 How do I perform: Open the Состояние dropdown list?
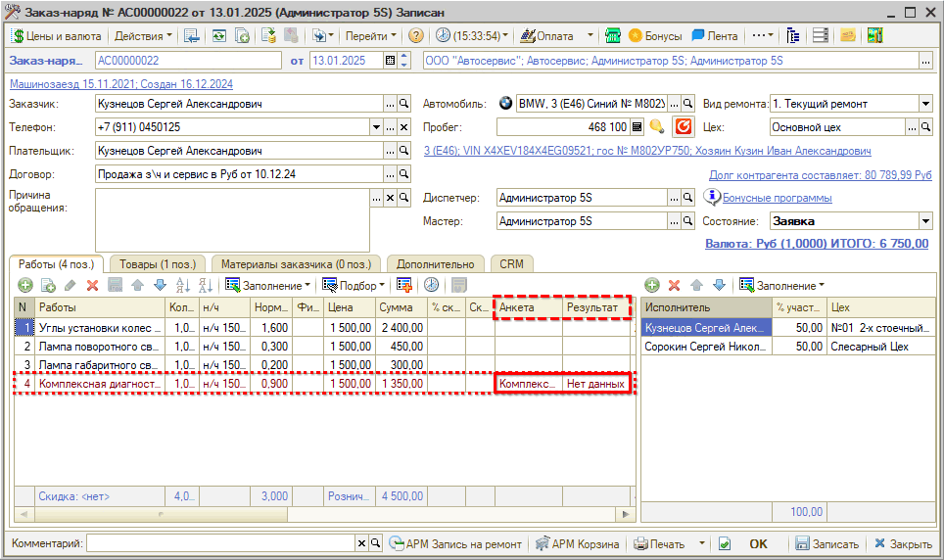[x=925, y=221]
